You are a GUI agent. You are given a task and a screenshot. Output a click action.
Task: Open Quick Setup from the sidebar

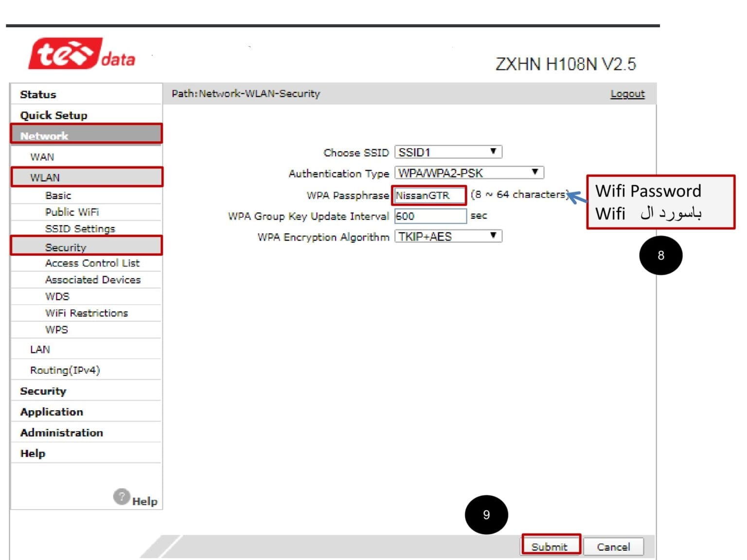53,115
